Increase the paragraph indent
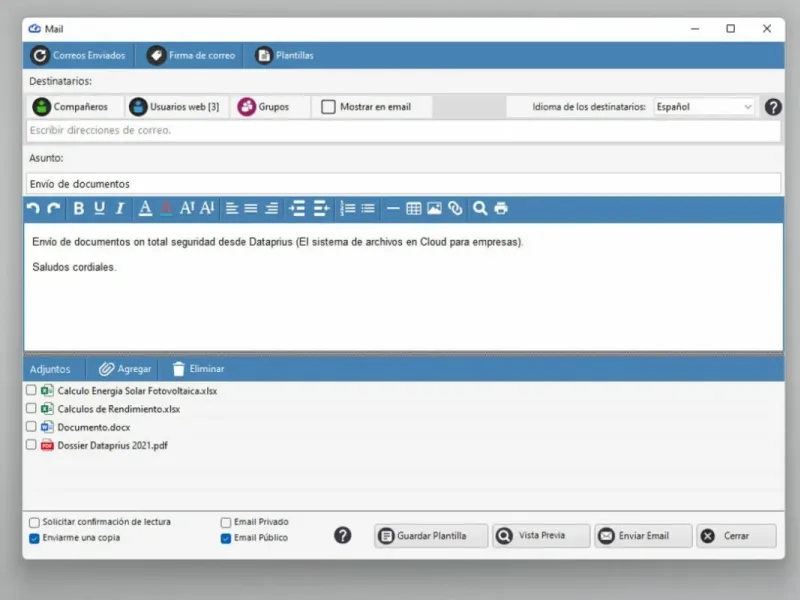800x600 pixels. (x=297, y=208)
